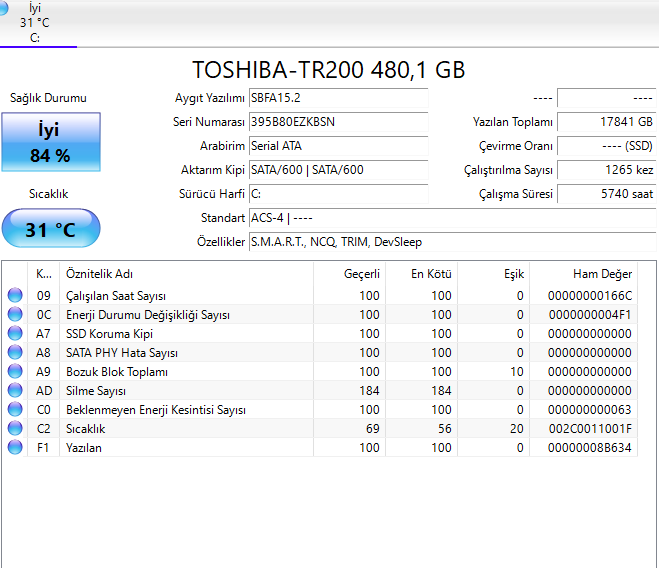Select the Bozuk Blok Toplamı attribute name
The width and height of the screenshot is (659, 568).
(x=117, y=372)
